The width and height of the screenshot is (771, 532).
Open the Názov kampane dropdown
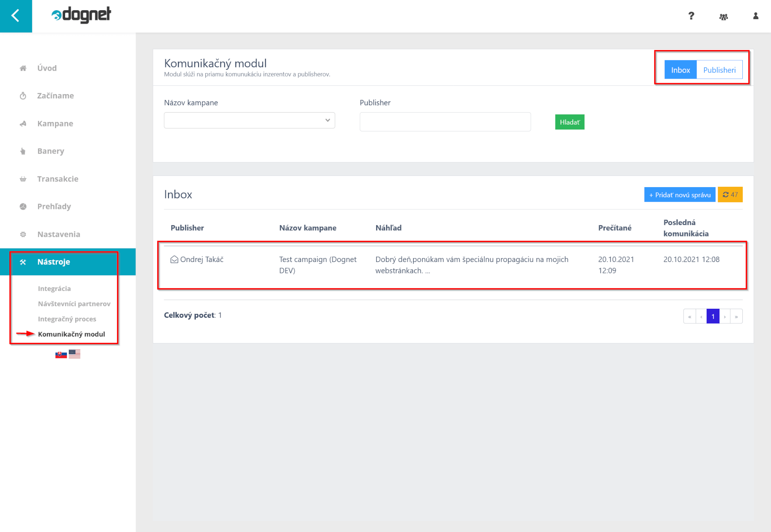[x=249, y=120]
